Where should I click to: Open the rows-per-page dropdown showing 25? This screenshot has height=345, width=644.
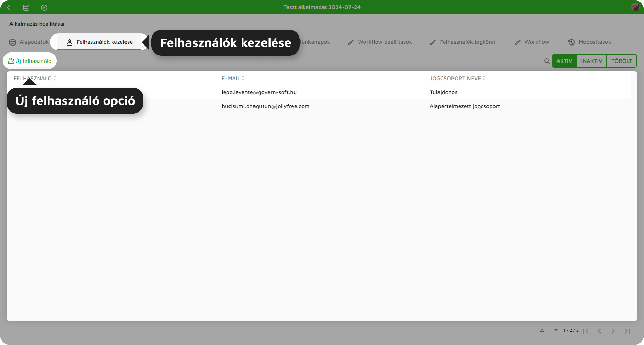point(549,330)
